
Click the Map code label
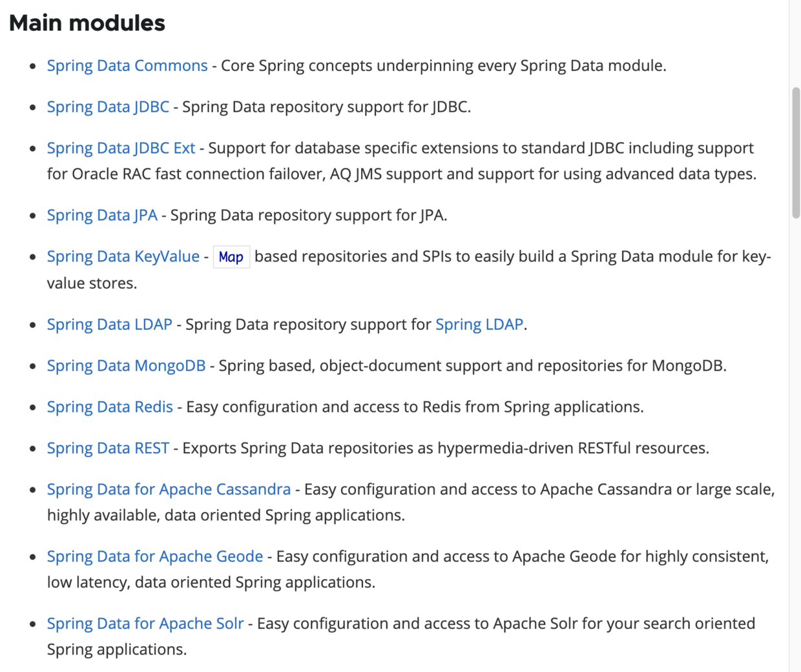pyautogui.click(x=231, y=258)
